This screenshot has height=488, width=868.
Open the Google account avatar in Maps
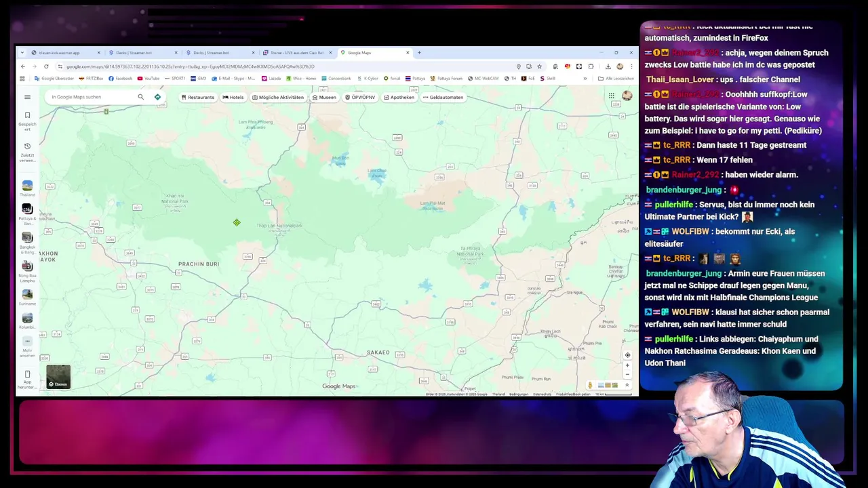point(627,96)
